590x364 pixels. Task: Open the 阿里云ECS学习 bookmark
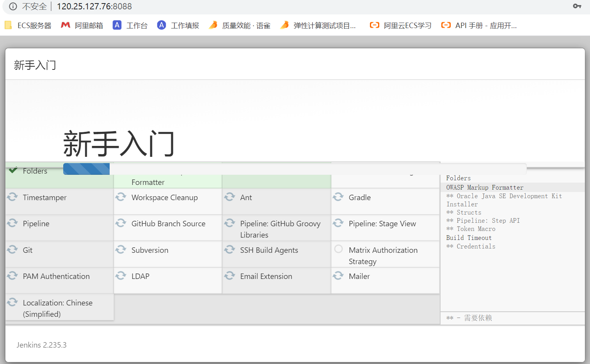tap(401, 25)
